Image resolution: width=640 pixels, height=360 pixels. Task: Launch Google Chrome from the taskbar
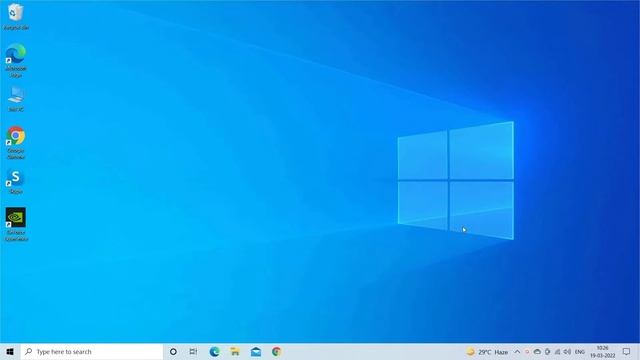276,352
